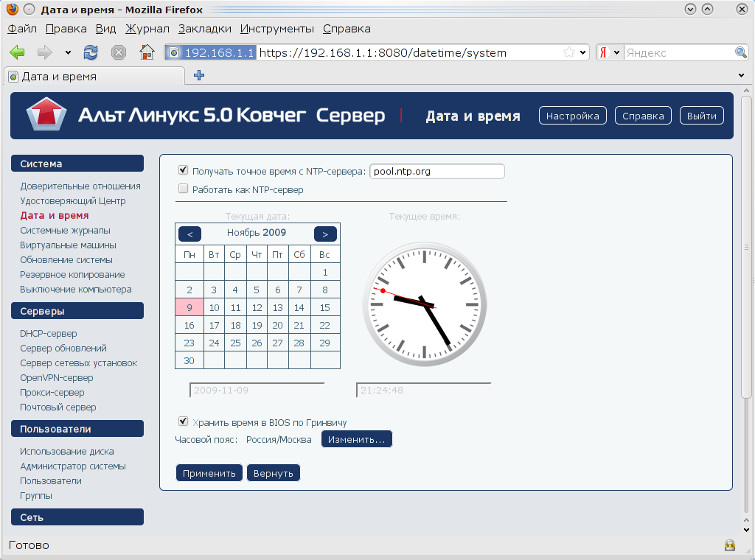Go to the previous month in the calendar
The image size is (755, 560).
[189, 234]
